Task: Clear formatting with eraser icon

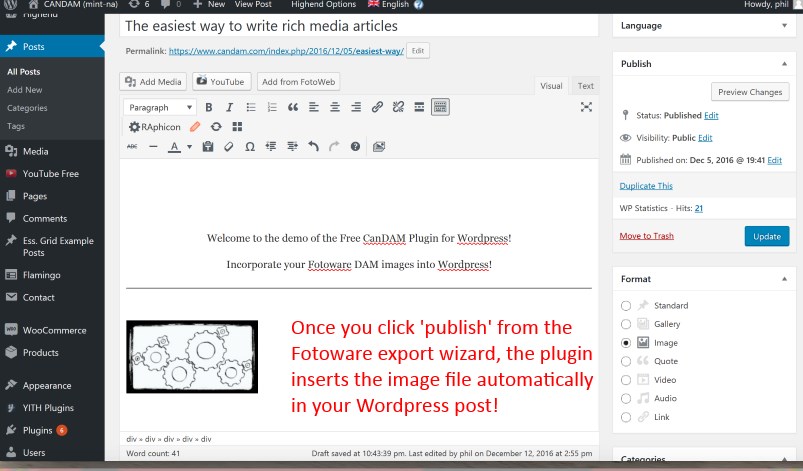Action: tap(229, 146)
